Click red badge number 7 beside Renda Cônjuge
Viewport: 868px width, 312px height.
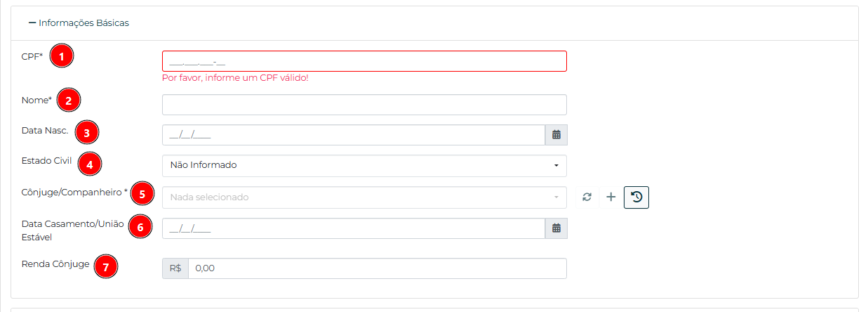pos(106,267)
